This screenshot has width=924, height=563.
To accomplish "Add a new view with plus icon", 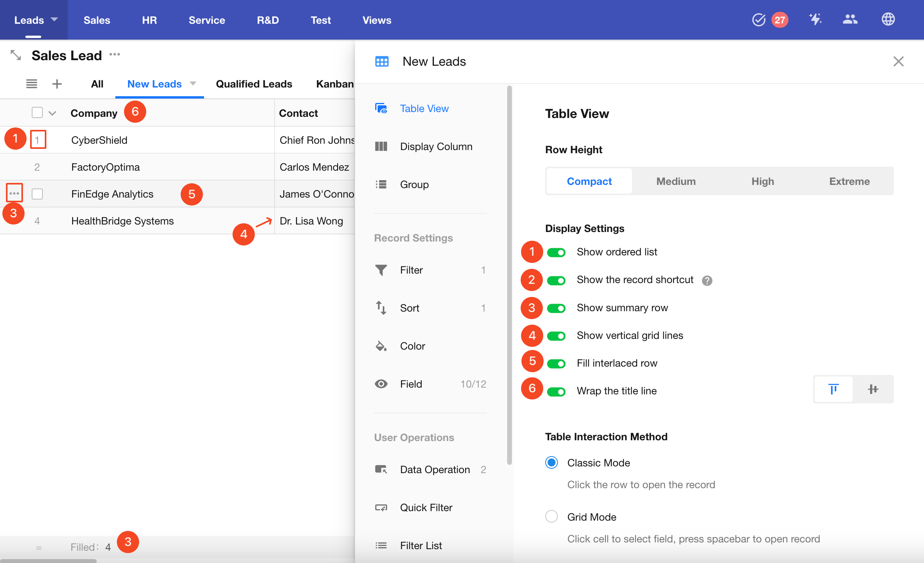I will pos(57,84).
